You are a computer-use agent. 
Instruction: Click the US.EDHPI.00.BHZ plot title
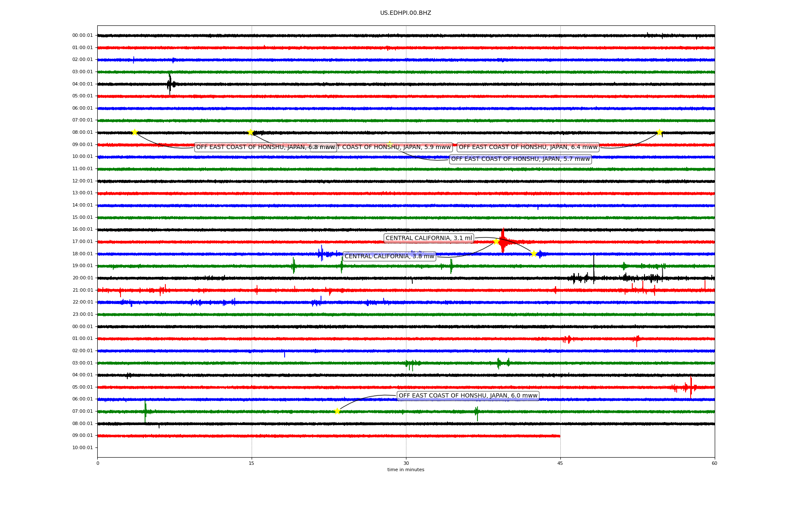click(x=406, y=13)
